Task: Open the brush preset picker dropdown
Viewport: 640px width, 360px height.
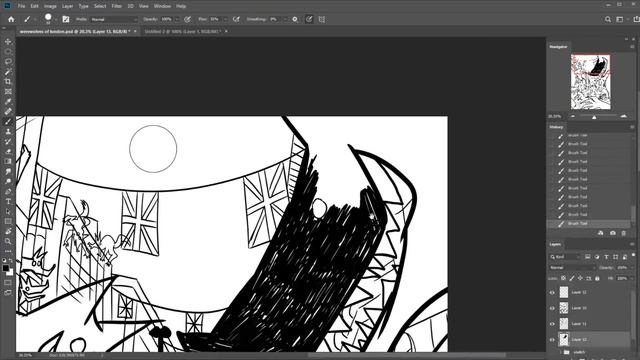Action: [x=56, y=19]
